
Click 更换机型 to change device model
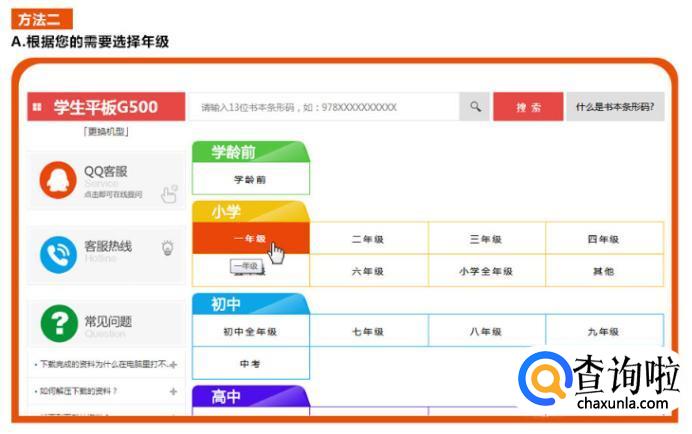(105, 132)
